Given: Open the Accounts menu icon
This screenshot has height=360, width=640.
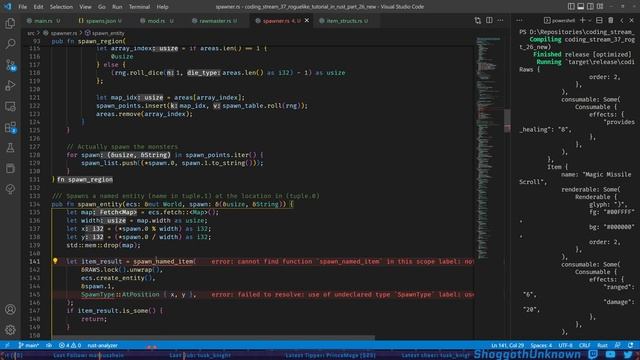Looking at the screenshot, I should (x=10, y=309).
